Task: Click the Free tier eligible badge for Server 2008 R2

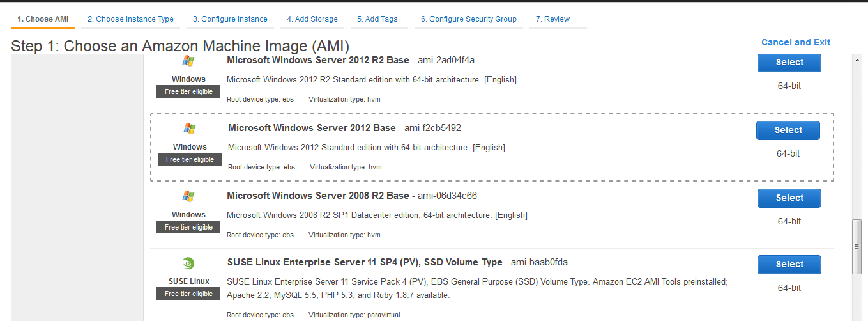Action: click(188, 227)
